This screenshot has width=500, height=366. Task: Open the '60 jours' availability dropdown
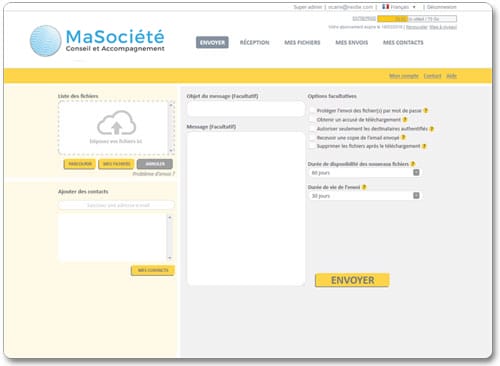click(x=365, y=173)
